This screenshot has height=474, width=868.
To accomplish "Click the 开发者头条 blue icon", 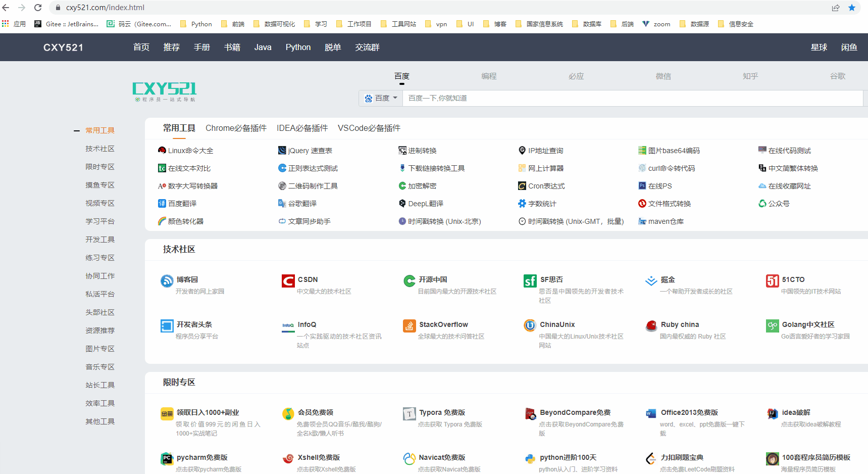I will click(x=167, y=326).
